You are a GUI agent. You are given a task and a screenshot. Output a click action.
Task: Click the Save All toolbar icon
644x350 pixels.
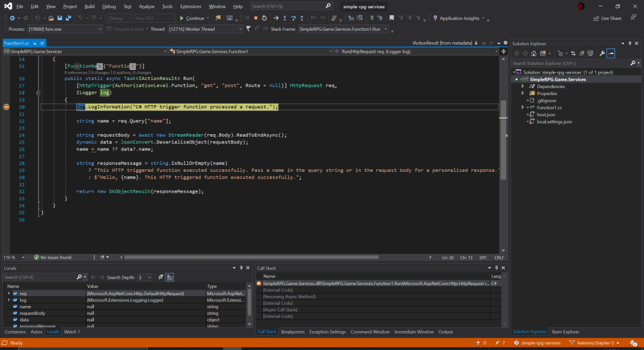pos(67,18)
